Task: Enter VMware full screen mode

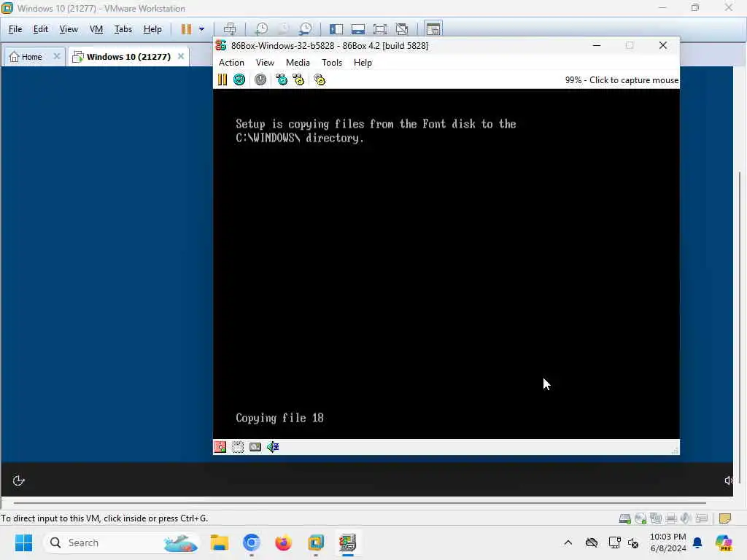Action: click(x=379, y=29)
